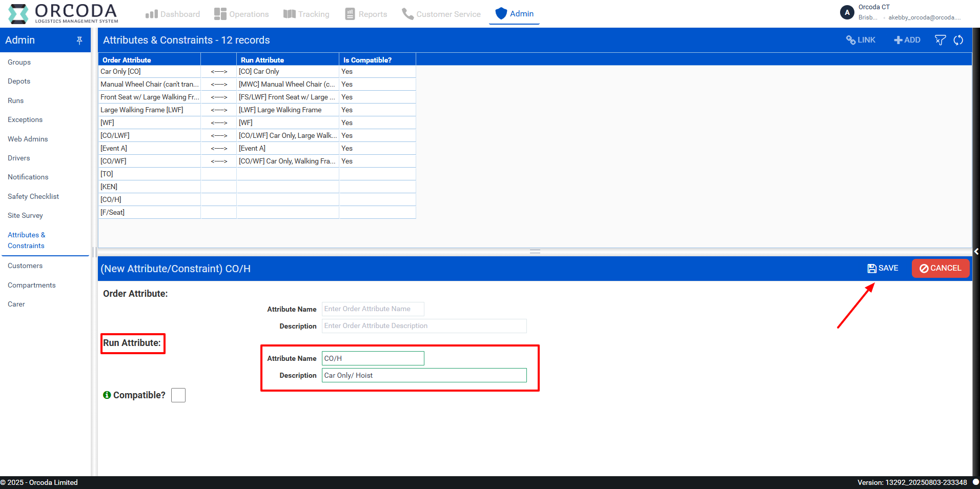Screen dimensions: 980x489
Task: Click the LINK button in header
Action: pos(861,40)
